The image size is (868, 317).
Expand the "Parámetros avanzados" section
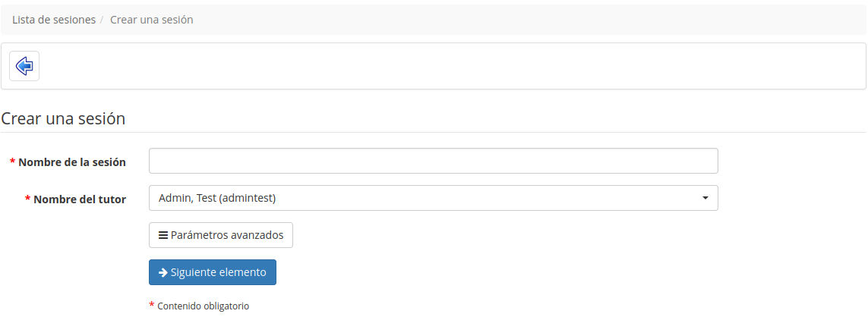(x=221, y=235)
